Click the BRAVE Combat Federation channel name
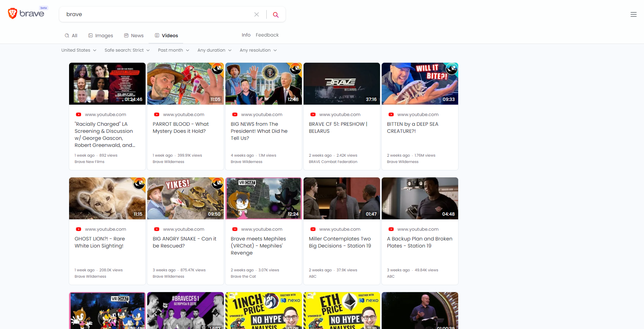 [x=333, y=162]
